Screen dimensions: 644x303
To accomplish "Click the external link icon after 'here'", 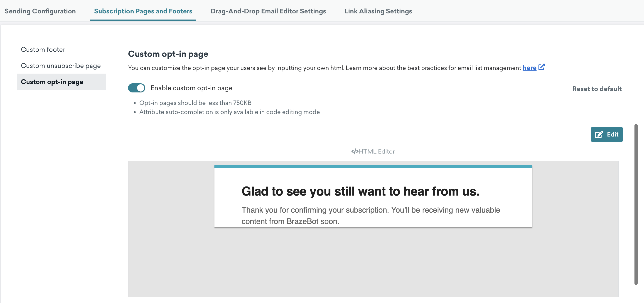I will pos(541,67).
